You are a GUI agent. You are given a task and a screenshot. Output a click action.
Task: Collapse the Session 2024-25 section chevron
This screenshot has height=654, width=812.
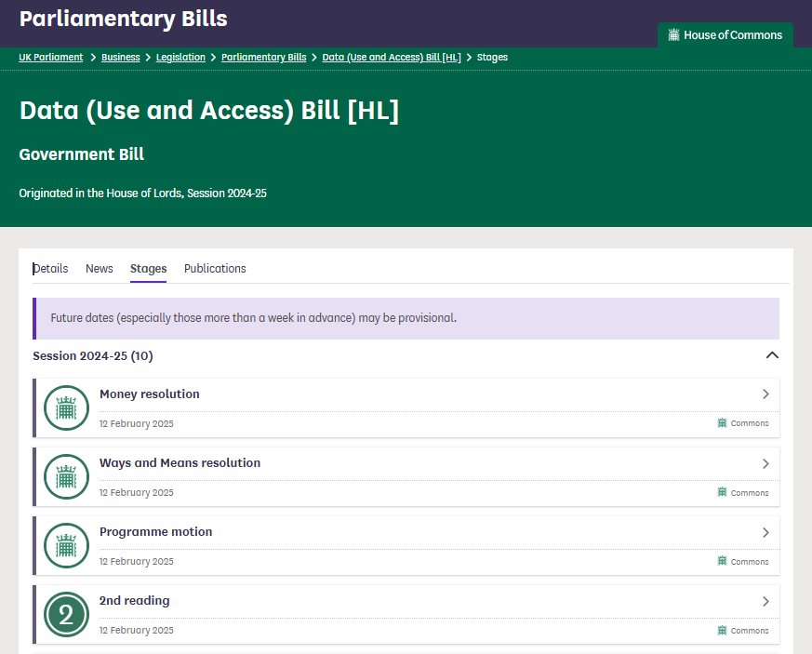click(772, 355)
